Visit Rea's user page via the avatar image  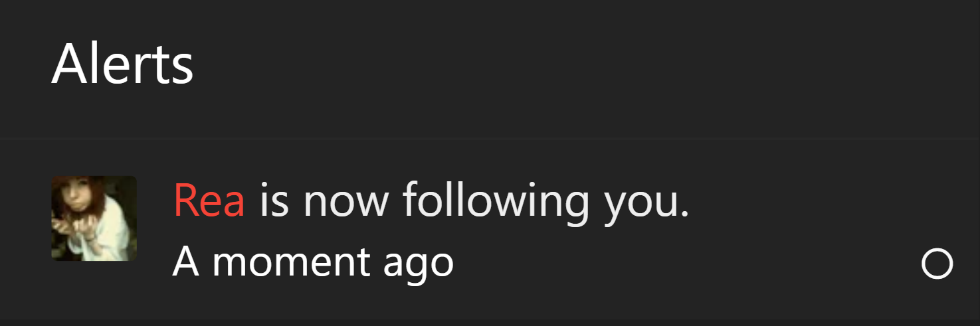94,218
